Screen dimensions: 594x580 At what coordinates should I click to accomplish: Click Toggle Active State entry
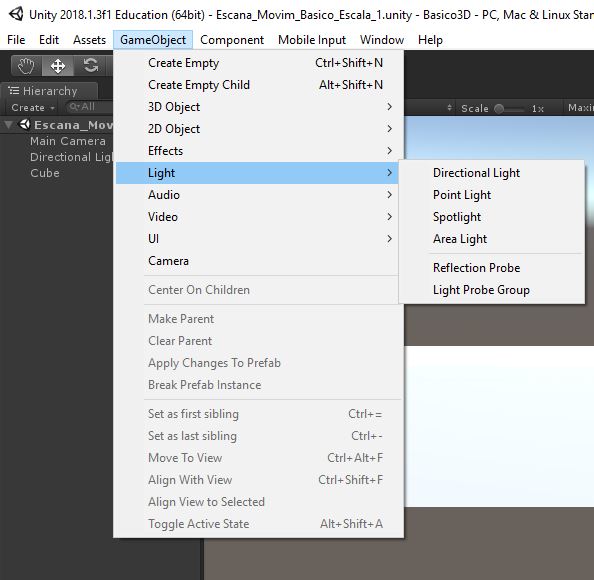pyautogui.click(x=257, y=524)
